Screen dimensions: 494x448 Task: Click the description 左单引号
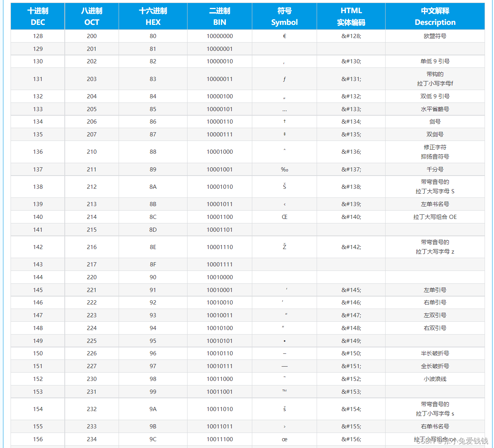click(x=435, y=290)
